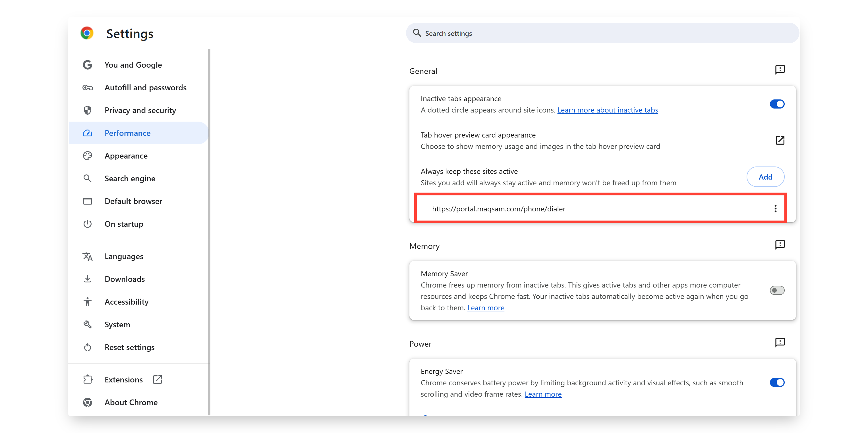Click the key icon for Autofill
This screenshot has height=433, width=868.
(88, 88)
